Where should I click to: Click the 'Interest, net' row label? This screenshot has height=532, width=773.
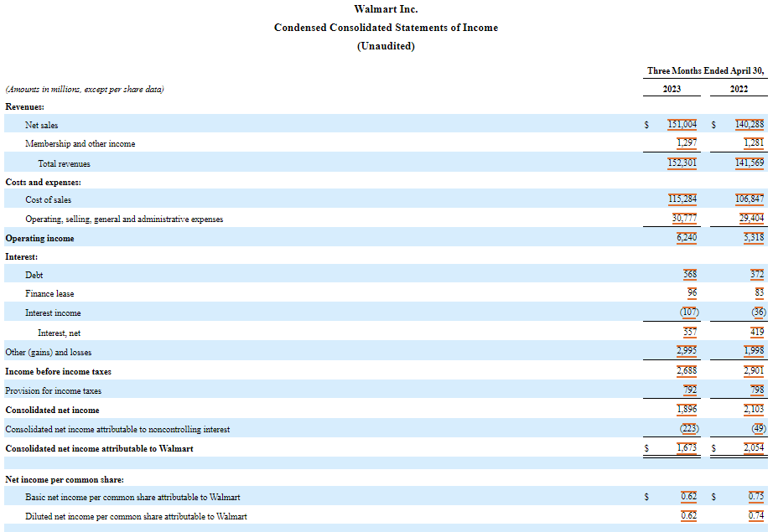point(60,333)
